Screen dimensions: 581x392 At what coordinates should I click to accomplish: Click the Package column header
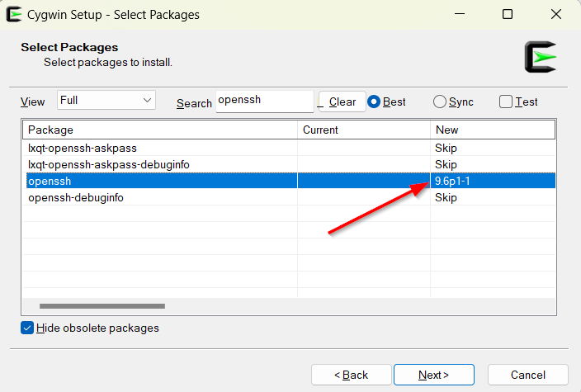[160, 130]
